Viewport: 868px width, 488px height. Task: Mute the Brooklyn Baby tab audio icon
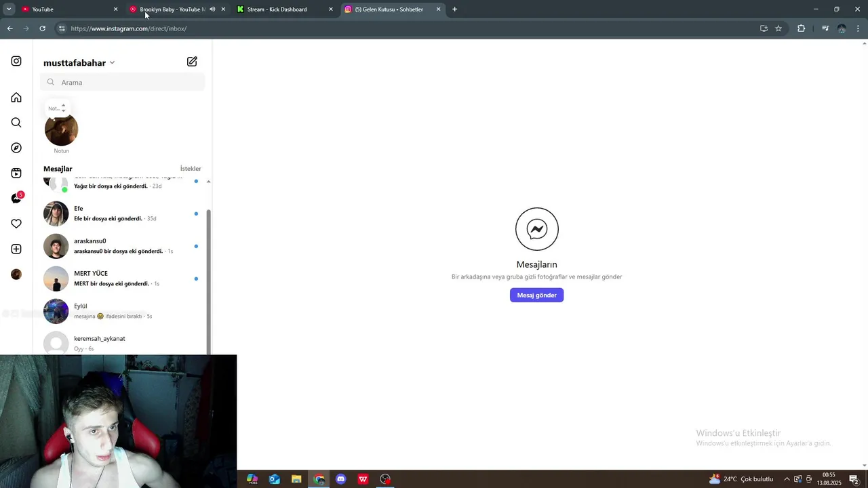212,9
